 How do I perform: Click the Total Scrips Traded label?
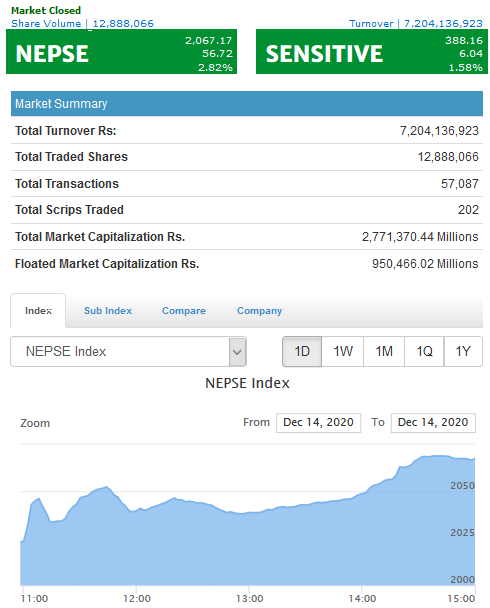[69, 210]
